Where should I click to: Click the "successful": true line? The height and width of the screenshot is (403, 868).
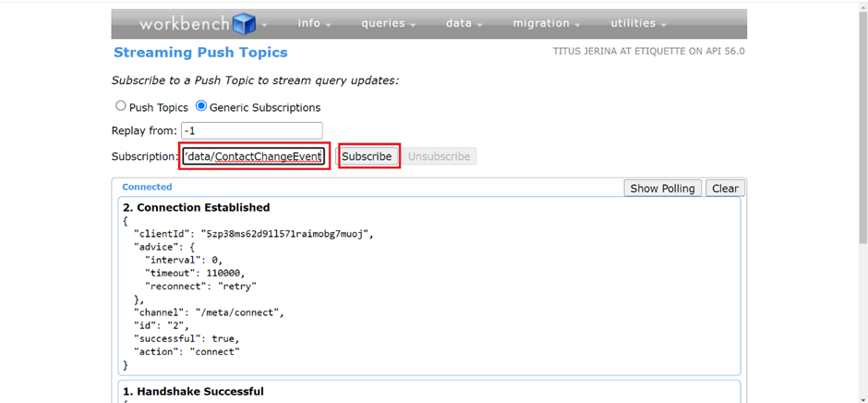click(187, 338)
